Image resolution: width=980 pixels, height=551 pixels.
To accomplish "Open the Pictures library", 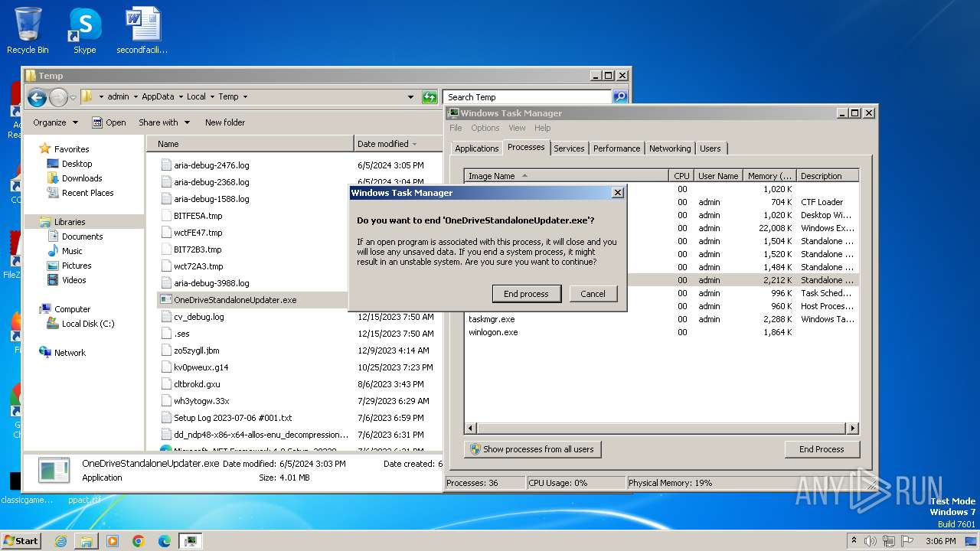I will 77,266.
